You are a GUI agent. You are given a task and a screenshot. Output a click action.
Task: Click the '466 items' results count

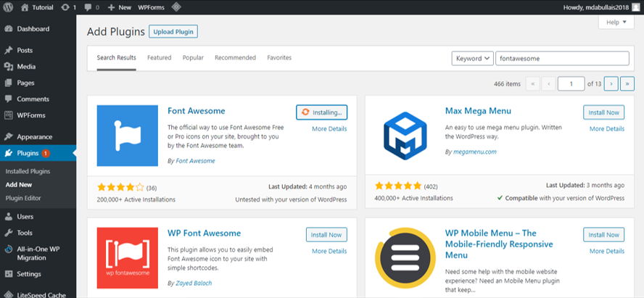507,83
